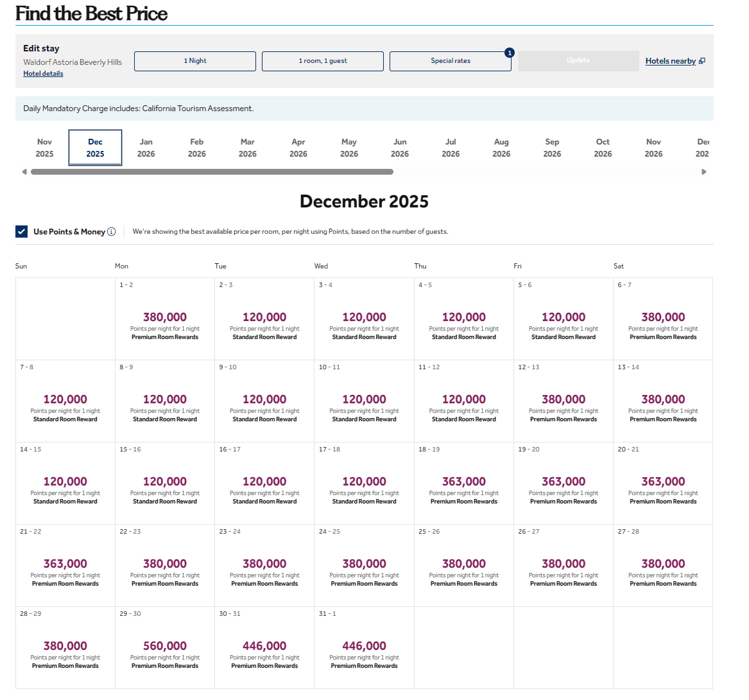Image resolution: width=749 pixels, height=700 pixels.
Task: Click the external link icon beside Hotels nearby
Action: point(702,61)
